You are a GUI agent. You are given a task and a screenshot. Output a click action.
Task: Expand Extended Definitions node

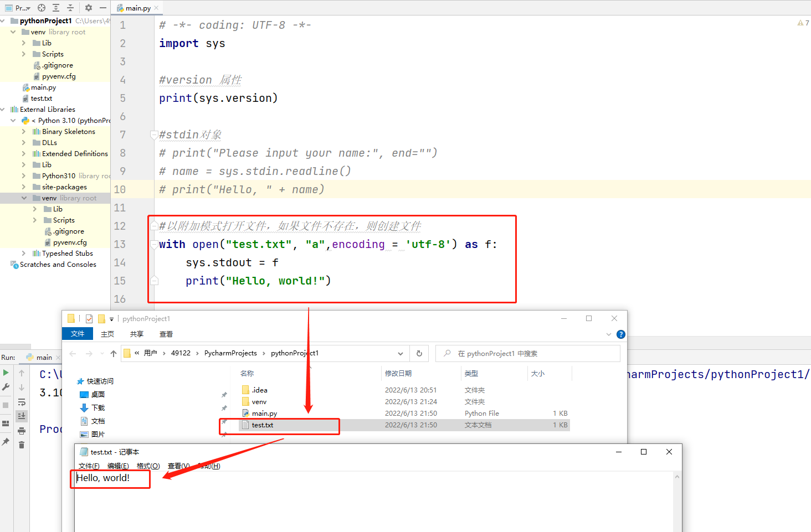pos(24,154)
